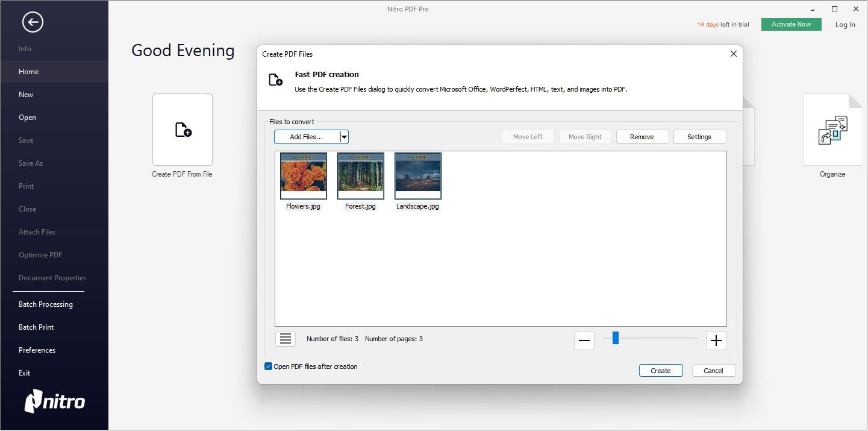Image resolution: width=868 pixels, height=431 pixels.
Task: Click the thumbnail size slider handle
Action: click(615, 338)
